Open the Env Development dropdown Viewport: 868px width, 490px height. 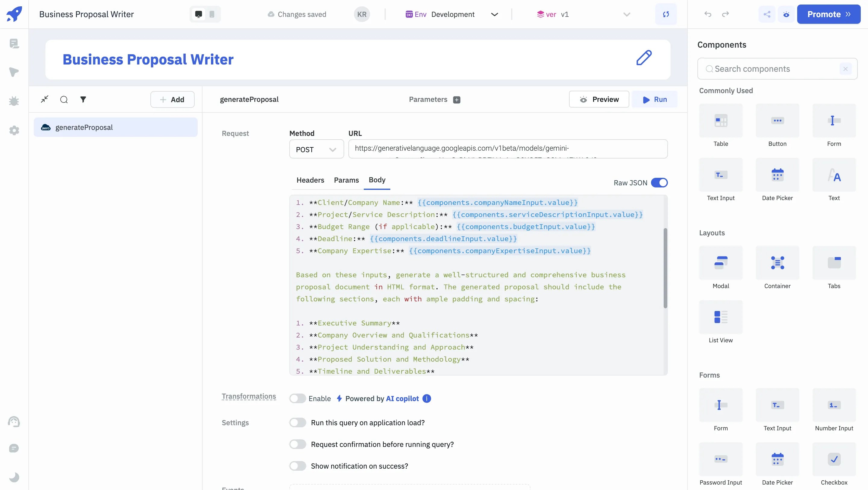tap(494, 14)
